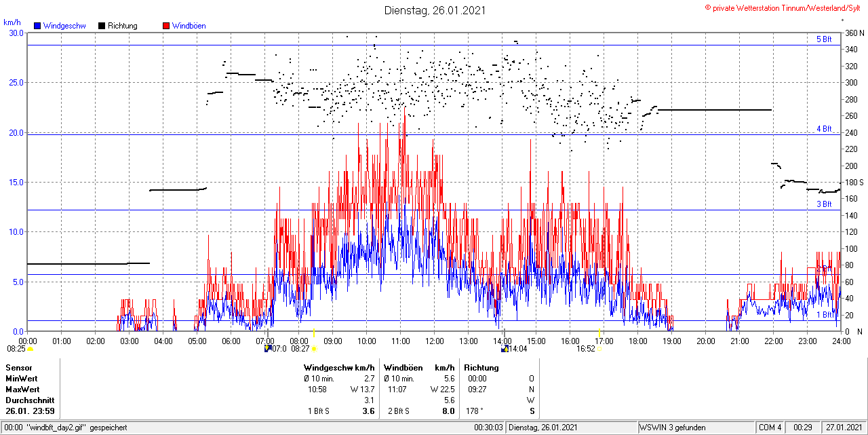The height and width of the screenshot is (435, 868).
Task: Click the Windböen km/h column header
Action: (x=418, y=368)
